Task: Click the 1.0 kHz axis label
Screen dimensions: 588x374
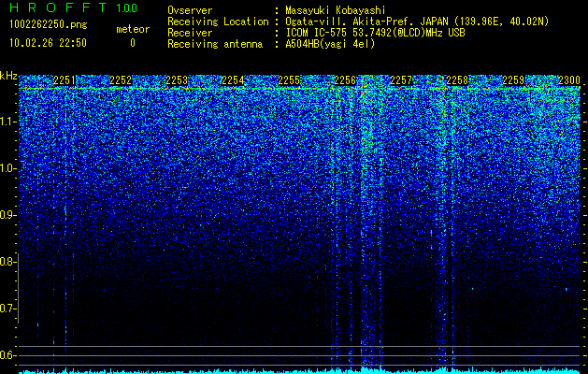Action: point(7,168)
